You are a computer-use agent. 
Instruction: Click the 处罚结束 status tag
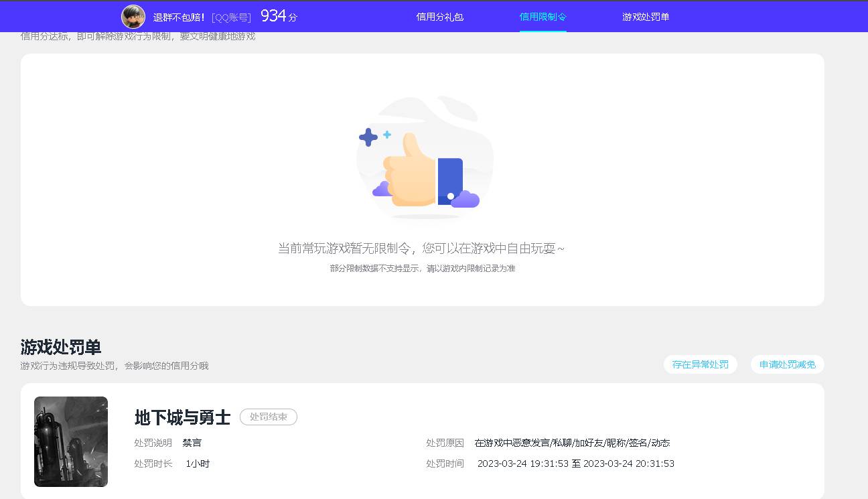268,417
